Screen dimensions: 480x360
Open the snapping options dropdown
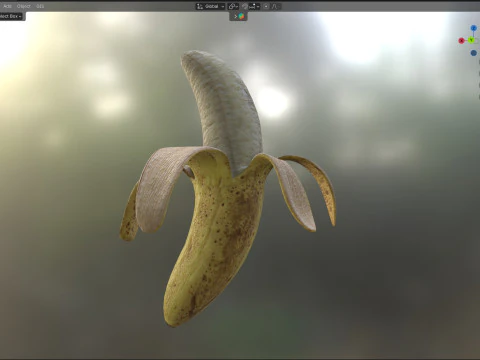click(x=254, y=6)
